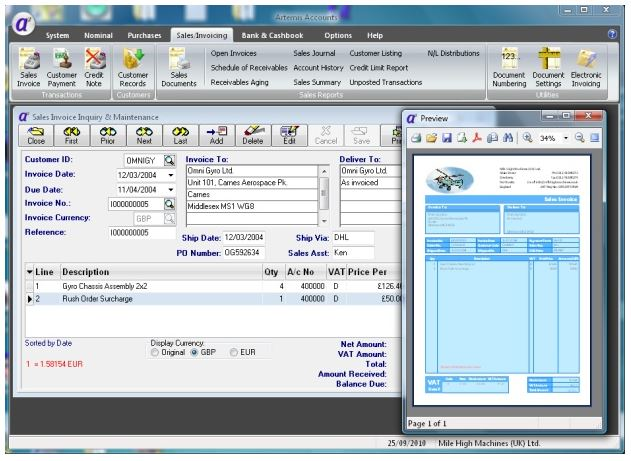Export to PDF in Preview toolbar

(477, 138)
